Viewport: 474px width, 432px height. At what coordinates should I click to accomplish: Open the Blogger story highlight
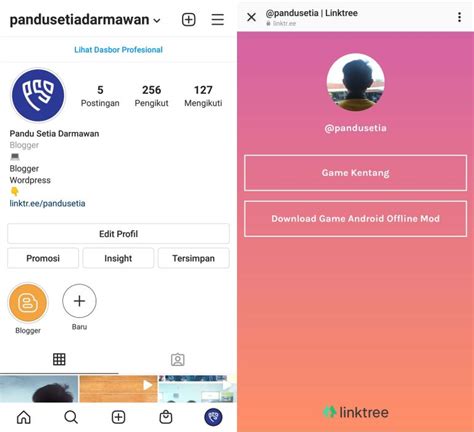[28, 303]
